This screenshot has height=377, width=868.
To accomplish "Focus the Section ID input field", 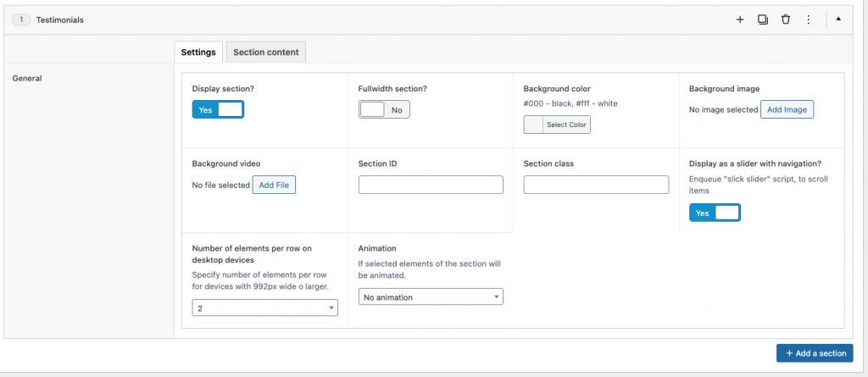I will tap(431, 185).
